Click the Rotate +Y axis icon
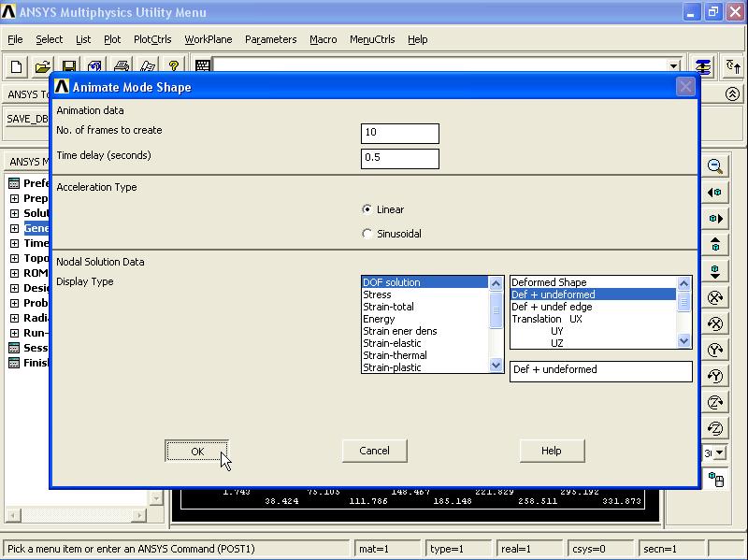Screen dimensions: 748x560 714,351
